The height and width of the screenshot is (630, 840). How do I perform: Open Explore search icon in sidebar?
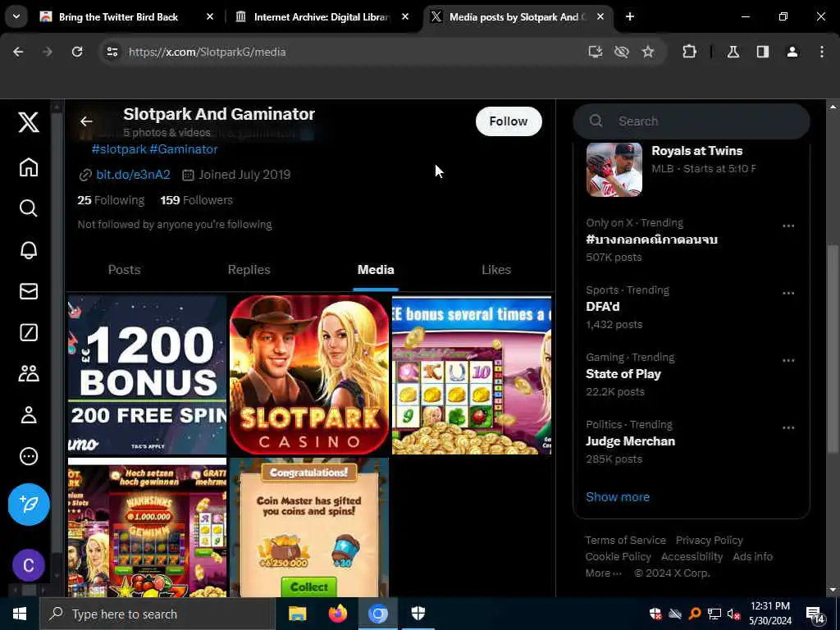[x=29, y=208]
